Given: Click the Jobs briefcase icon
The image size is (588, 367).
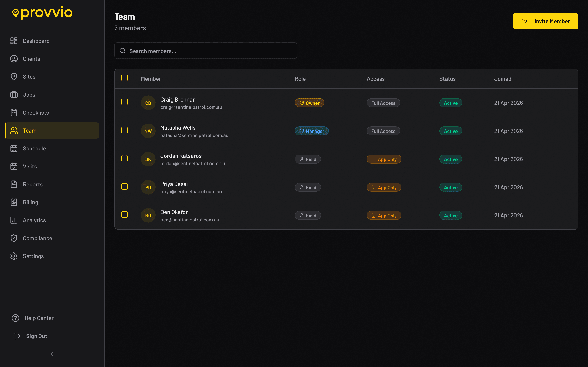Looking at the screenshot, I should [x=14, y=95].
